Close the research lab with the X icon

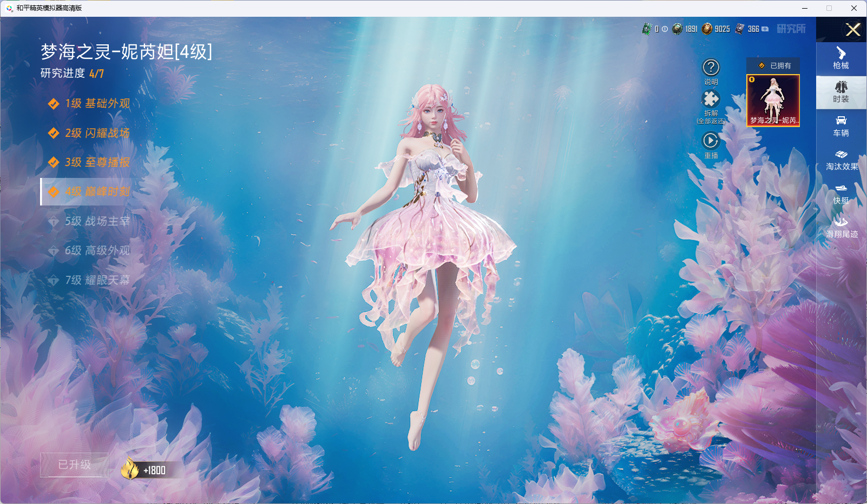point(853,30)
